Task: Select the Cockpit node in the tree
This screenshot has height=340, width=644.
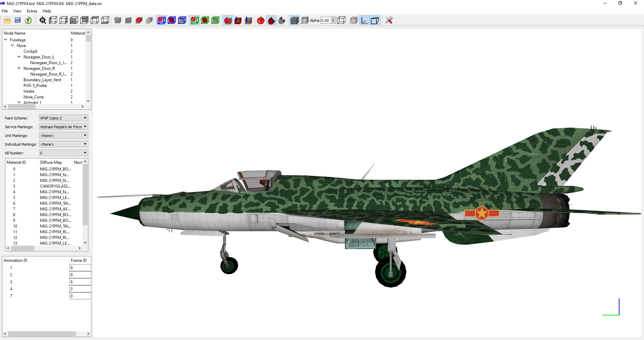Action: (30, 51)
